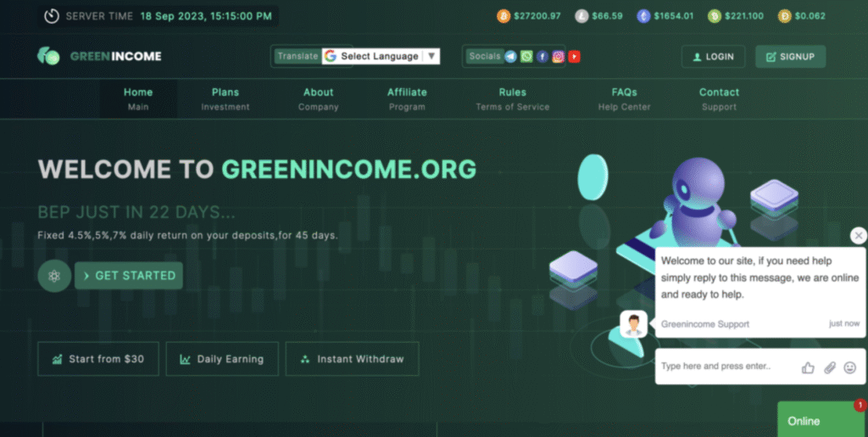Click the Dogecoin price $0.062
Viewport: 868px width, 437px height.
coord(810,16)
